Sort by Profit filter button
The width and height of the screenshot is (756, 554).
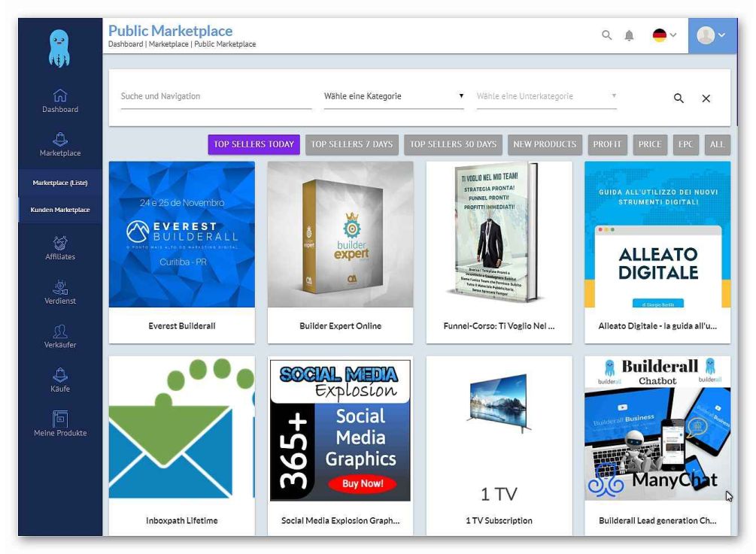[607, 144]
